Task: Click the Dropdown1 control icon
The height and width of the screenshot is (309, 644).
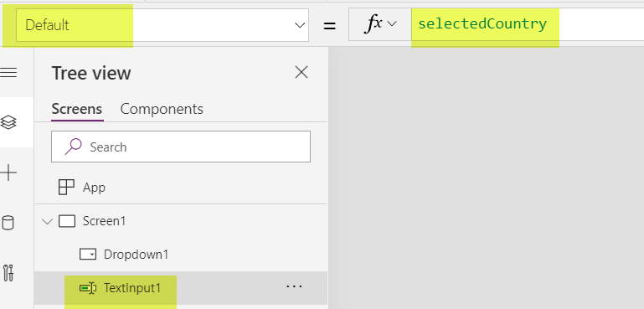Action: pyautogui.click(x=87, y=255)
